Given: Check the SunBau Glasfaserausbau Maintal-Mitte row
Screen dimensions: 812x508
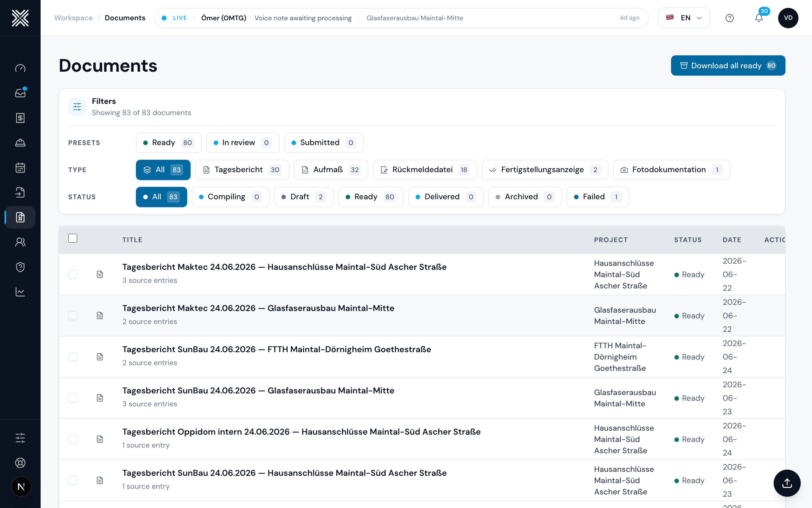Looking at the screenshot, I should (73, 398).
